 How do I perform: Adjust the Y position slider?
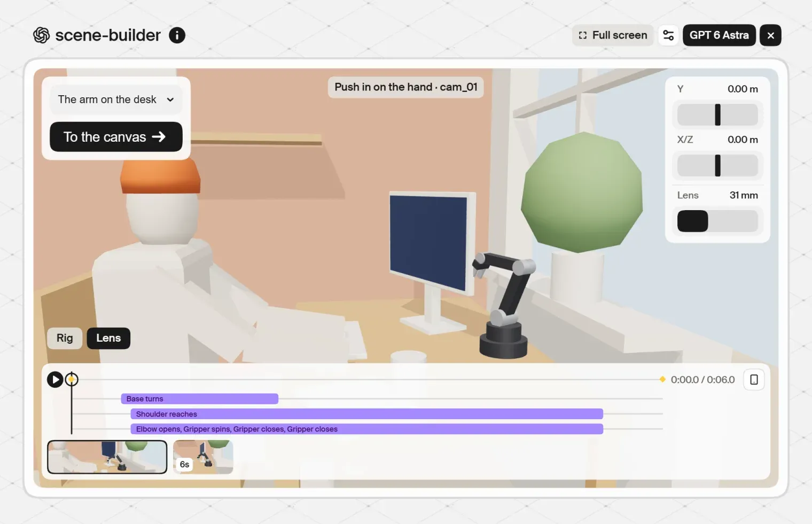[717, 114]
